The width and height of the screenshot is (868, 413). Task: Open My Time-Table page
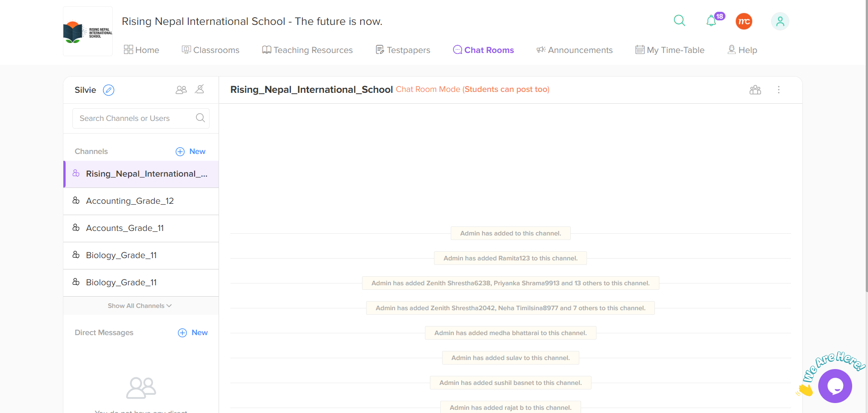pyautogui.click(x=670, y=50)
